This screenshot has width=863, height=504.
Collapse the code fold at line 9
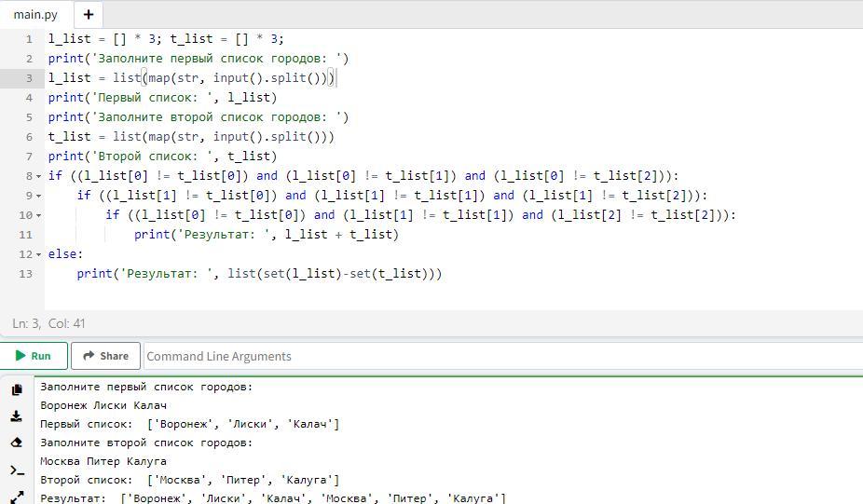[38, 196]
